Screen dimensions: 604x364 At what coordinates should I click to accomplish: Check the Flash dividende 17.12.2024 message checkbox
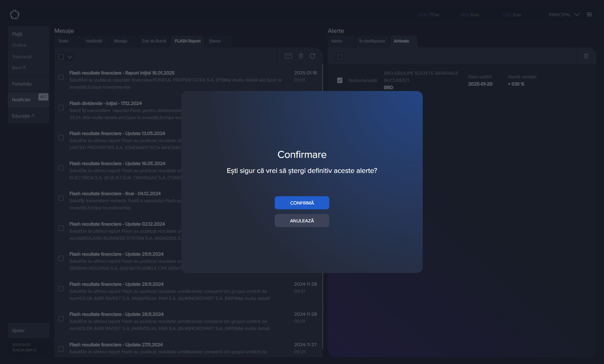[x=61, y=108]
